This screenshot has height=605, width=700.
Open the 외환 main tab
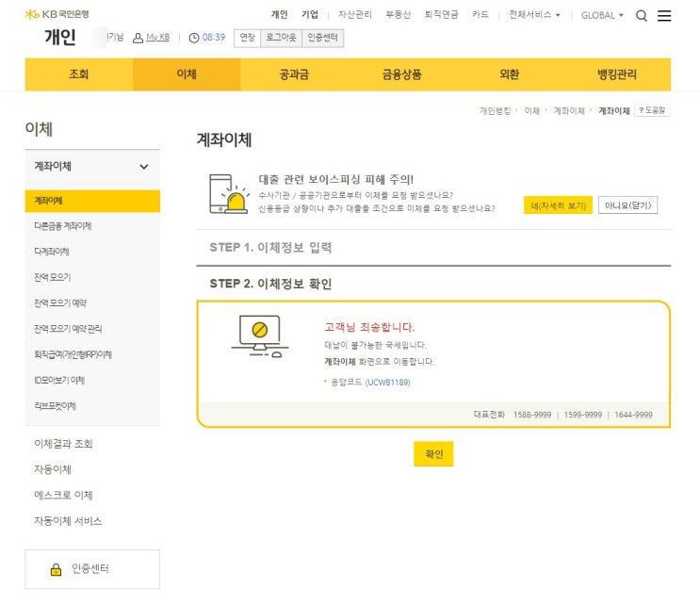pos(510,74)
